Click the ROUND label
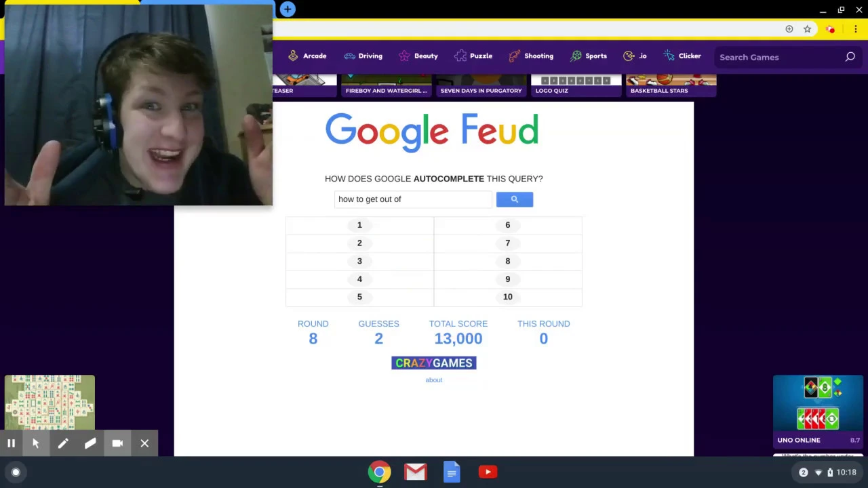This screenshot has width=868, height=488. click(313, 324)
